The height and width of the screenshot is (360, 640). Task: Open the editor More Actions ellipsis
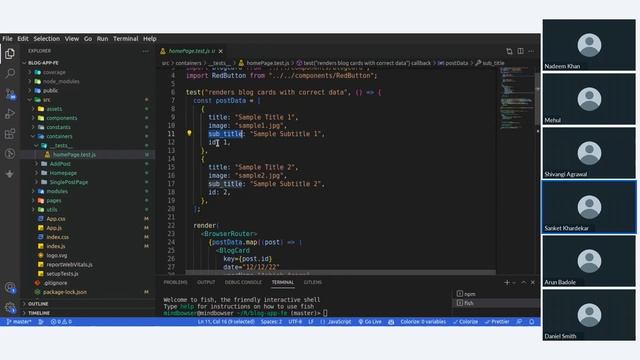[x=531, y=51]
